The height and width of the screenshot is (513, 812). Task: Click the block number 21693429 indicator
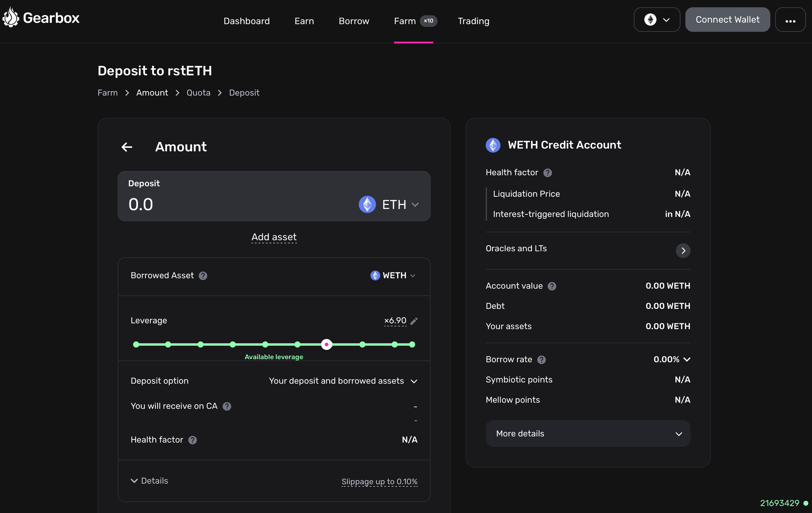click(780, 503)
